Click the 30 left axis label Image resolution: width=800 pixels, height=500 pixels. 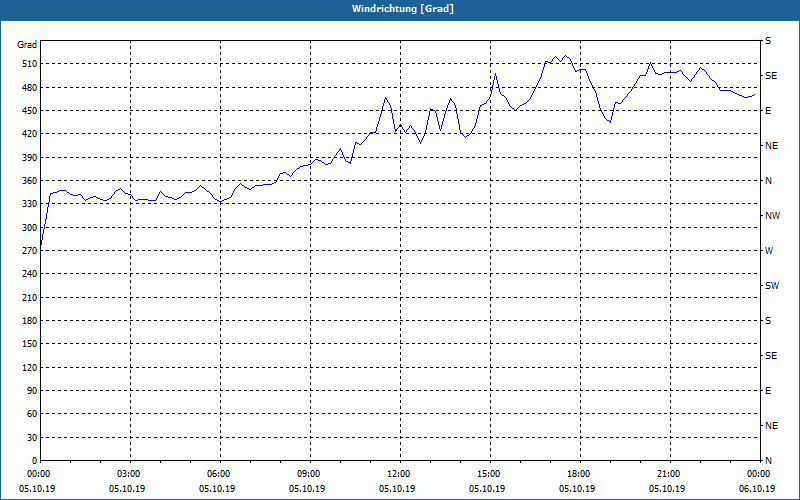[30, 437]
